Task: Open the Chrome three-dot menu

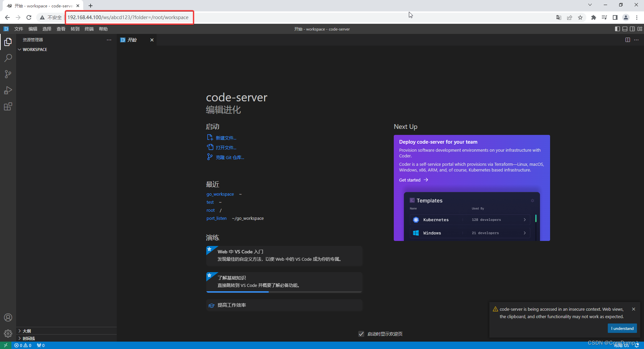Action: pyautogui.click(x=637, y=17)
